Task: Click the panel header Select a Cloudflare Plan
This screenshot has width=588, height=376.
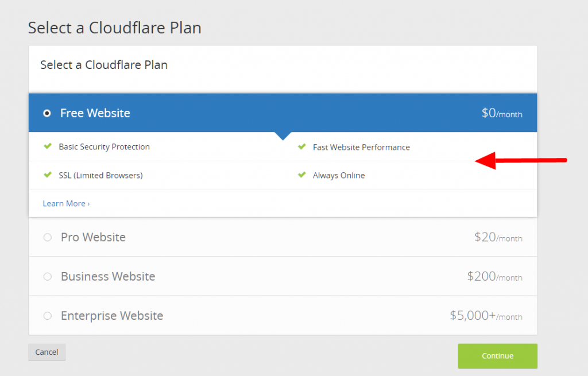Action: [104, 65]
